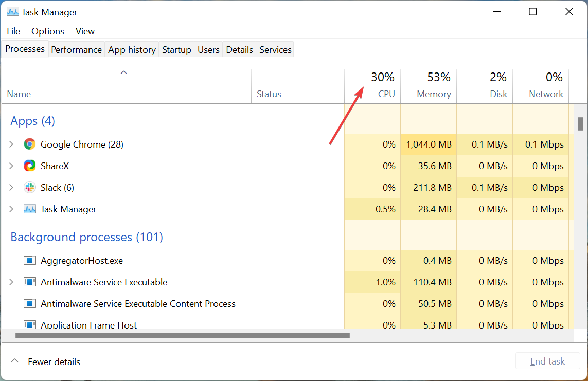Click Antimalware Service Executable Content Process icon
Viewport: 588px width, 381px height.
pyautogui.click(x=30, y=303)
